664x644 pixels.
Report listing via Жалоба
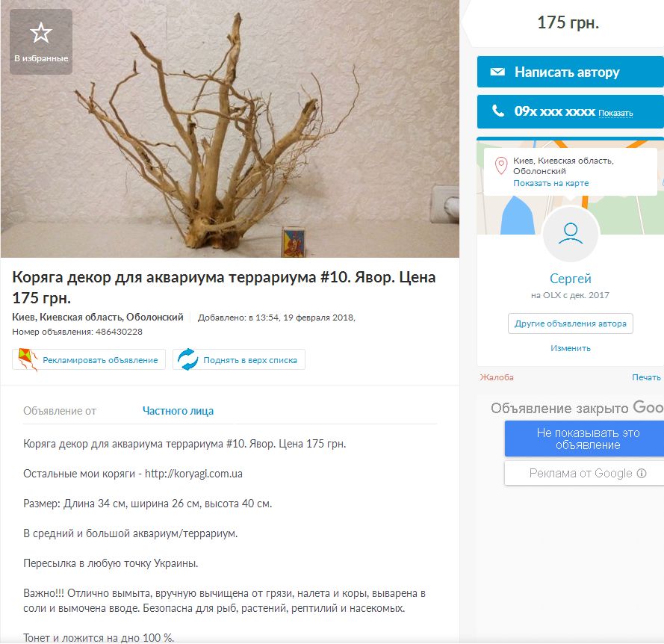coord(497,377)
